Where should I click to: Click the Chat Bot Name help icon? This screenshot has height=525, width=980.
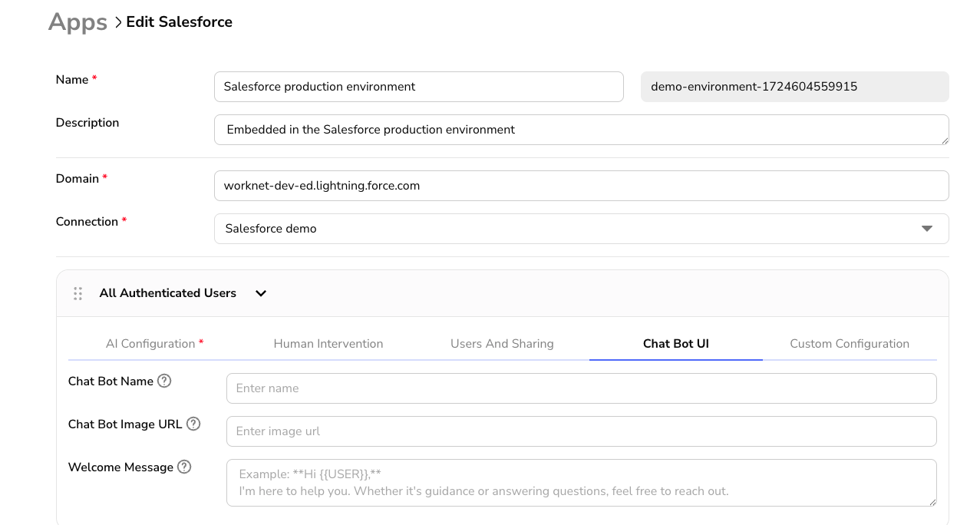[164, 381]
